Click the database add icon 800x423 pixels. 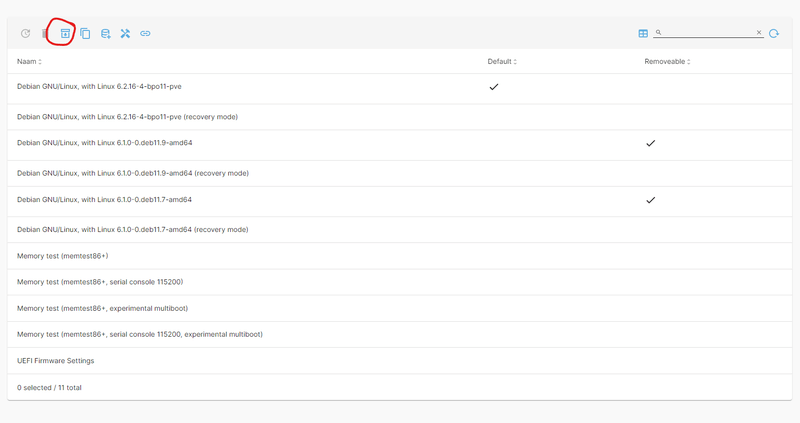point(105,33)
